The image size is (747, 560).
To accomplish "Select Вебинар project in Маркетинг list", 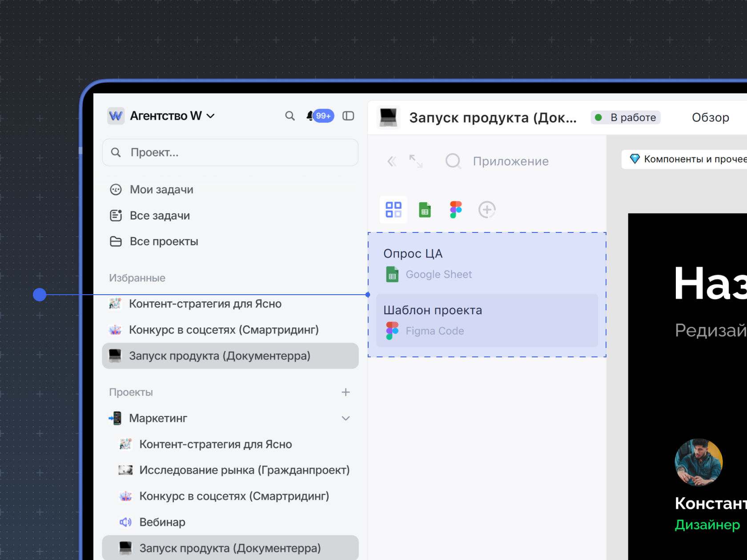I will (x=162, y=522).
